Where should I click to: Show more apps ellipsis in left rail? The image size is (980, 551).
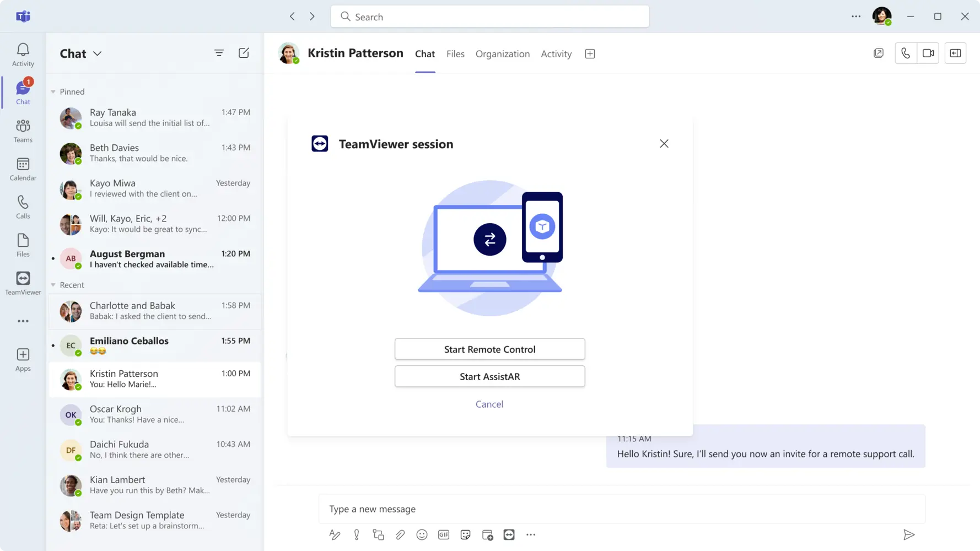pyautogui.click(x=23, y=321)
